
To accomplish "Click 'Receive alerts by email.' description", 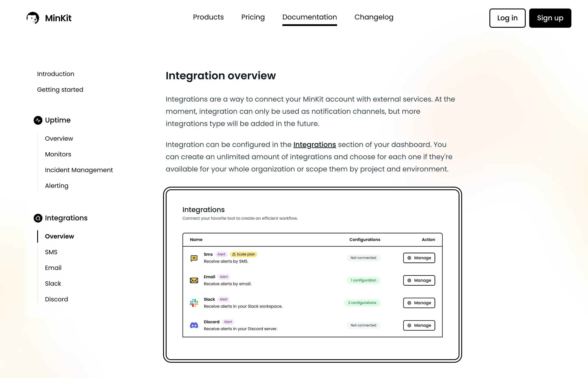I will click(228, 284).
